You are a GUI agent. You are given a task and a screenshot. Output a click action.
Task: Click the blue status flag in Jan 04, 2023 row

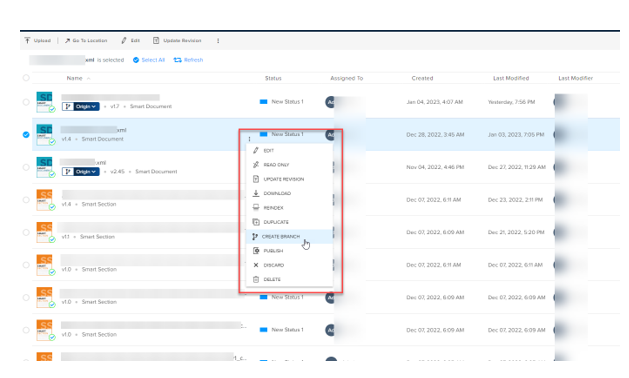coord(264,102)
